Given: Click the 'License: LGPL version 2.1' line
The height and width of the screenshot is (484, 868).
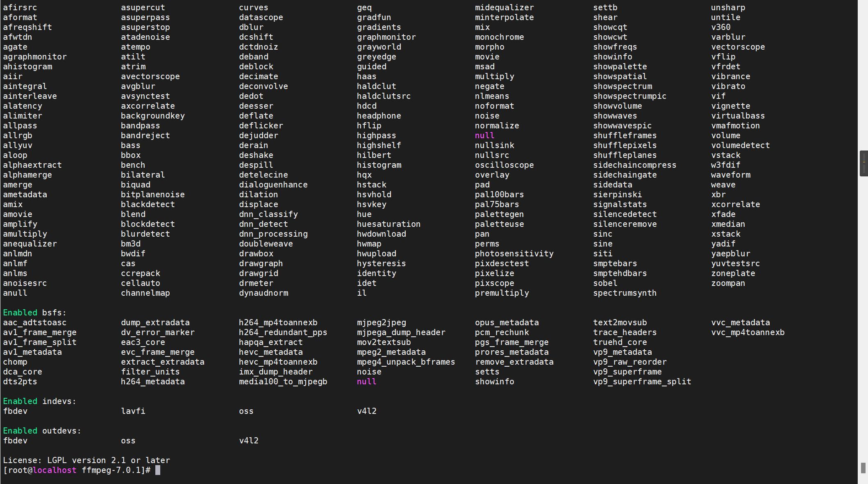Looking at the screenshot, I should click(86, 460).
